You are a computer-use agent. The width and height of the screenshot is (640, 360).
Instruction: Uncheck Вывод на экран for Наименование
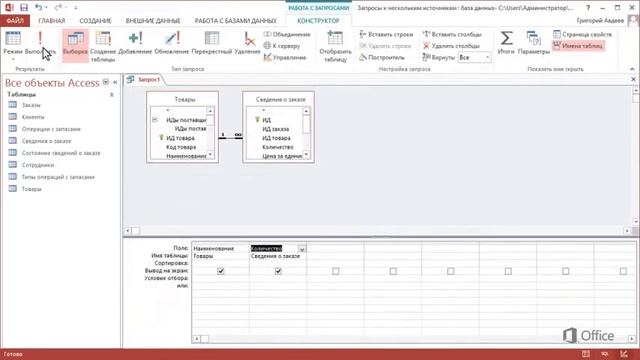pyautogui.click(x=221, y=271)
